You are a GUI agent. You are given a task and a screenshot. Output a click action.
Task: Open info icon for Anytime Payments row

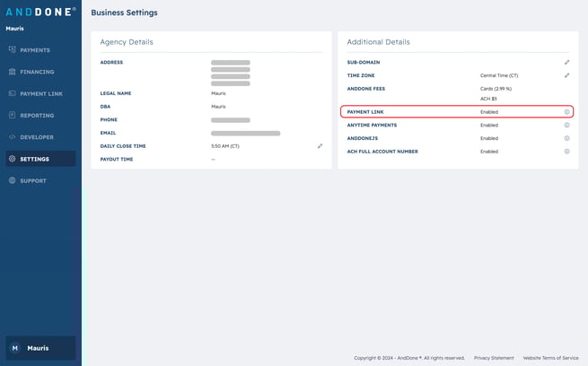(566, 125)
